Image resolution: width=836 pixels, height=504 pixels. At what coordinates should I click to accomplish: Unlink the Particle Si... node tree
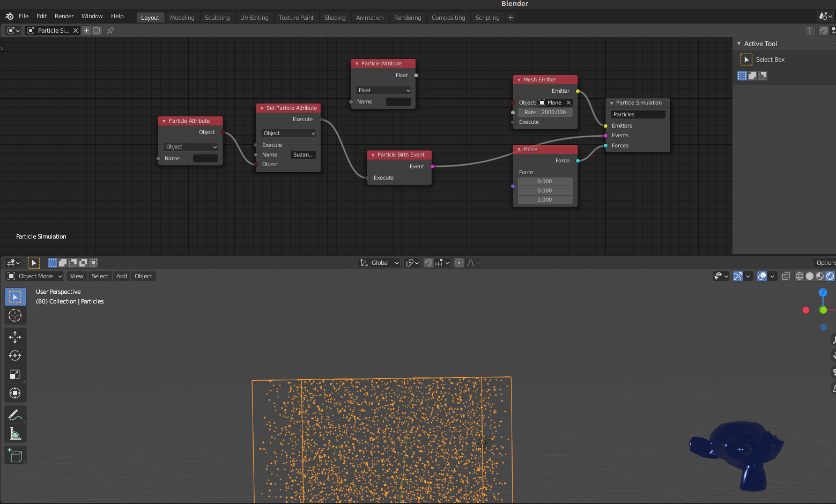(76, 31)
